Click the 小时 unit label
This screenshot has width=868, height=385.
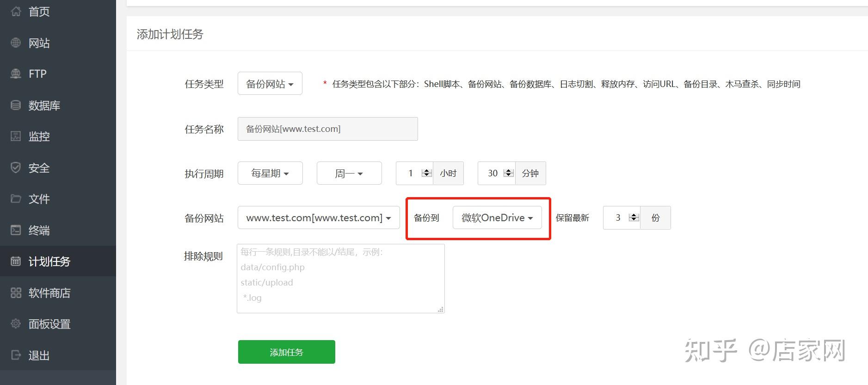point(448,173)
